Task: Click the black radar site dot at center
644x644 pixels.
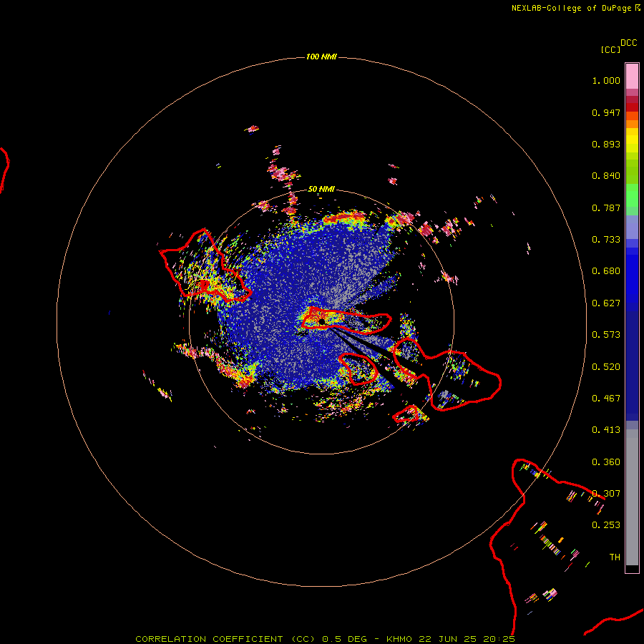Action: [322, 322]
